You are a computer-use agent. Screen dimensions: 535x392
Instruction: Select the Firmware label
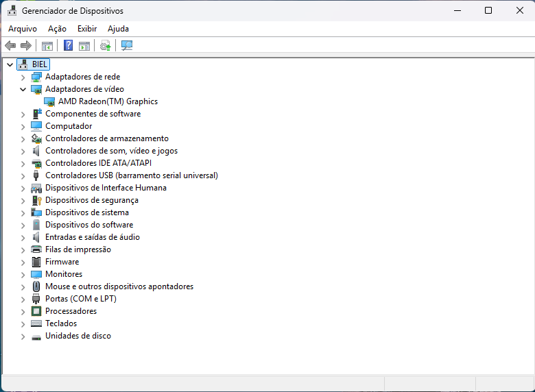pos(62,261)
